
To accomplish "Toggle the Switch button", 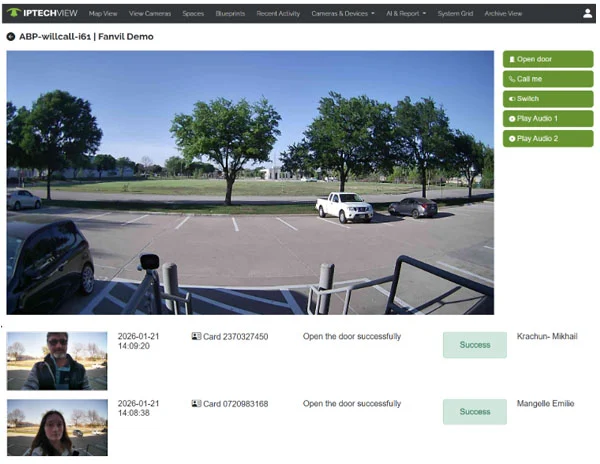I will click(547, 99).
